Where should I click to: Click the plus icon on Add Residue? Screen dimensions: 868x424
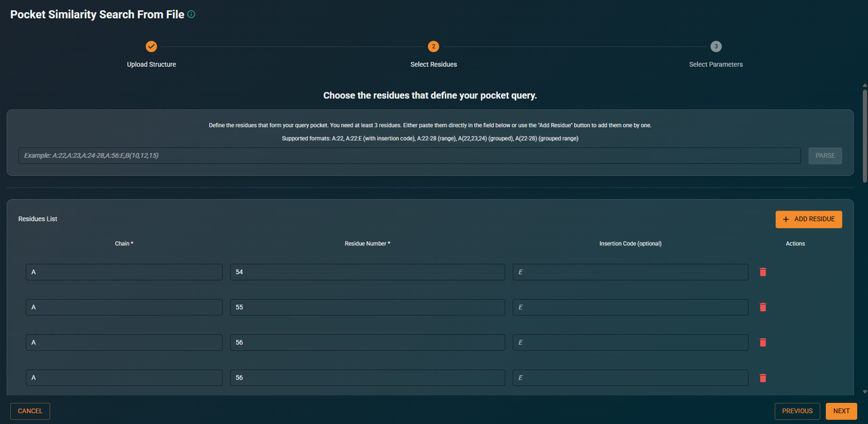(786, 219)
